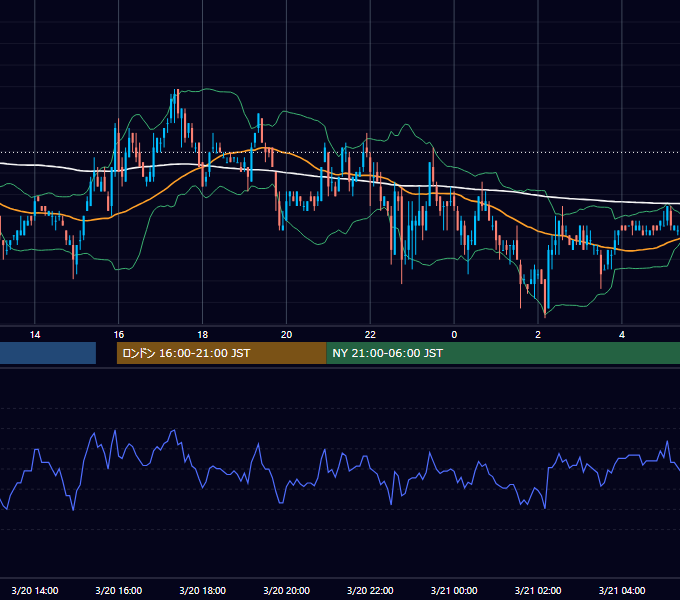
Task: Click the 3/21 00:00 date label
Action: tap(454, 590)
